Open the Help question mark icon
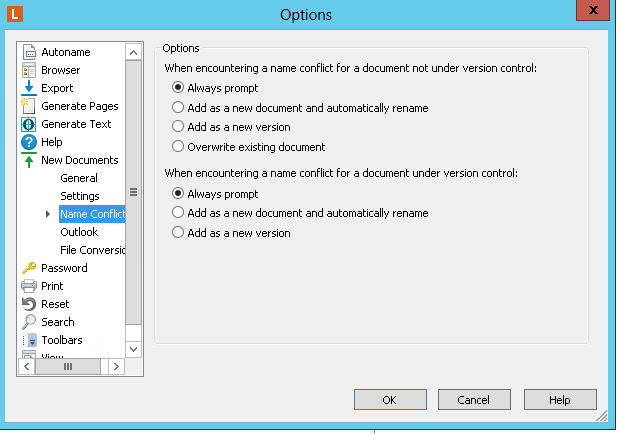This screenshot has width=618, height=434. coord(29,142)
